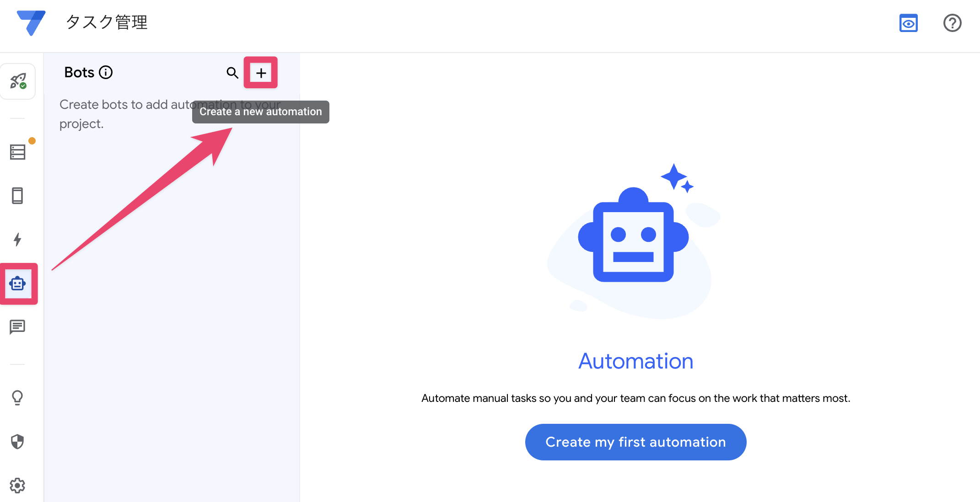Open the Data tables sidebar icon
Viewport: 980px width, 502px height.
(18, 152)
